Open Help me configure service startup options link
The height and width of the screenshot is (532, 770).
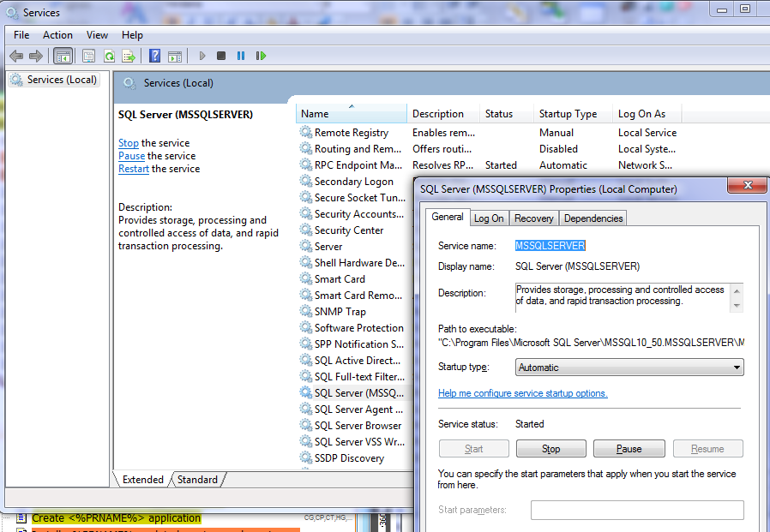[x=522, y=393]
